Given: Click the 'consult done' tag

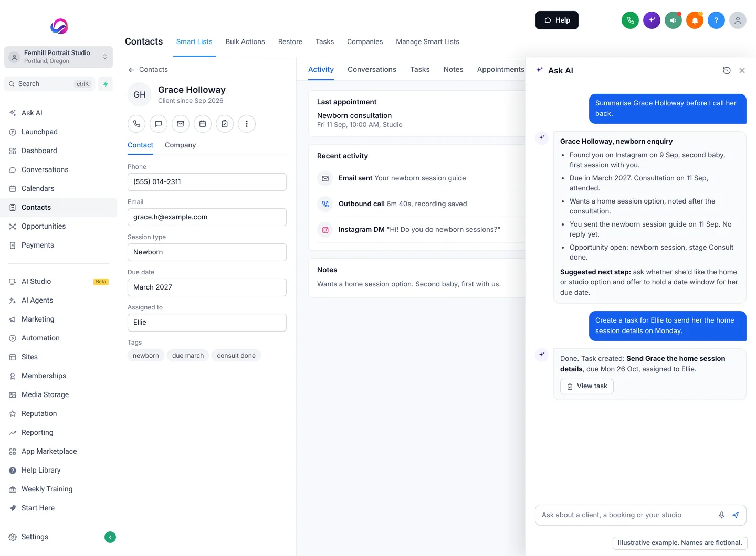Looking at the screenshot, I should tap(236, 356).
